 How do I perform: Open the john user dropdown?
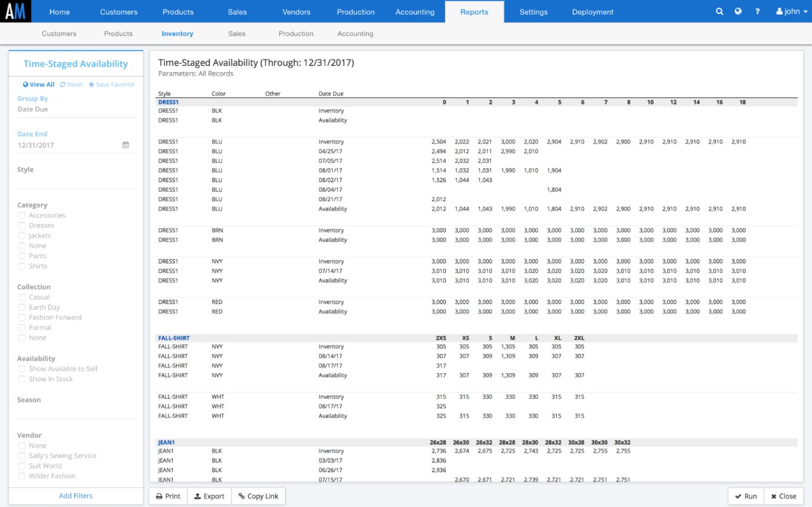(x=791, y=12)
